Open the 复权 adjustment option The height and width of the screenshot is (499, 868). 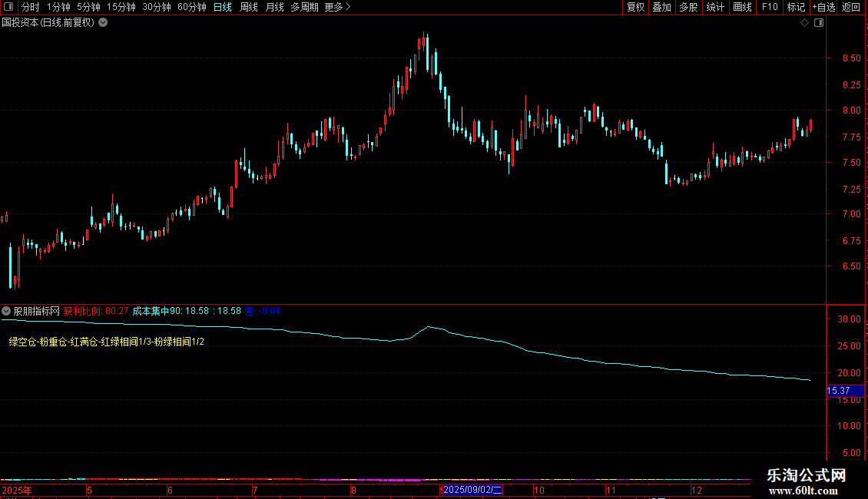(635, 7)
